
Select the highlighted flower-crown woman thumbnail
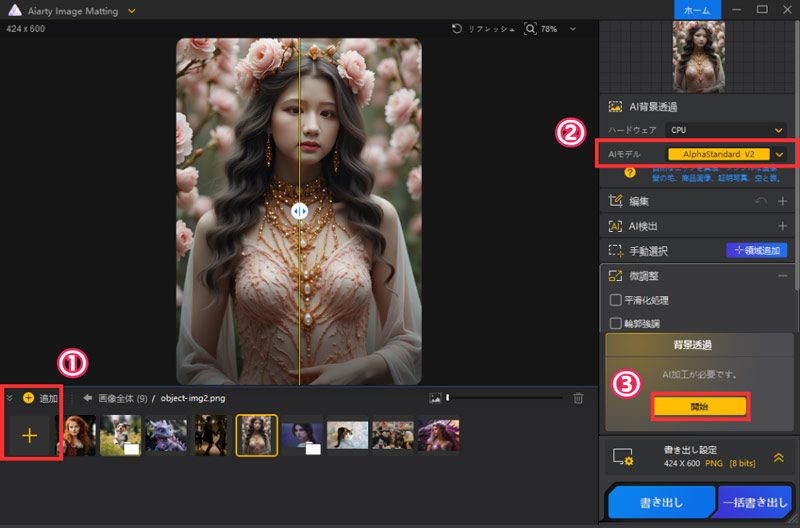tap(257, 435)
